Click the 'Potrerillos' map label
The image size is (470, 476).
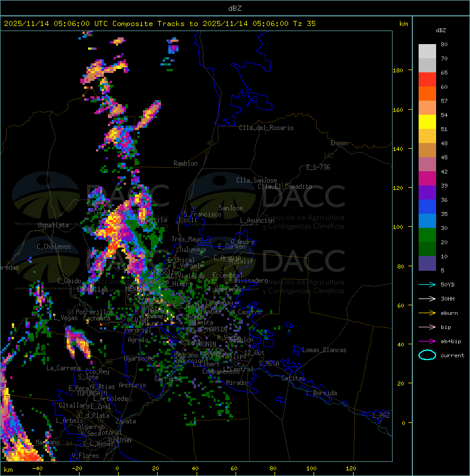(x=94, y=312)
